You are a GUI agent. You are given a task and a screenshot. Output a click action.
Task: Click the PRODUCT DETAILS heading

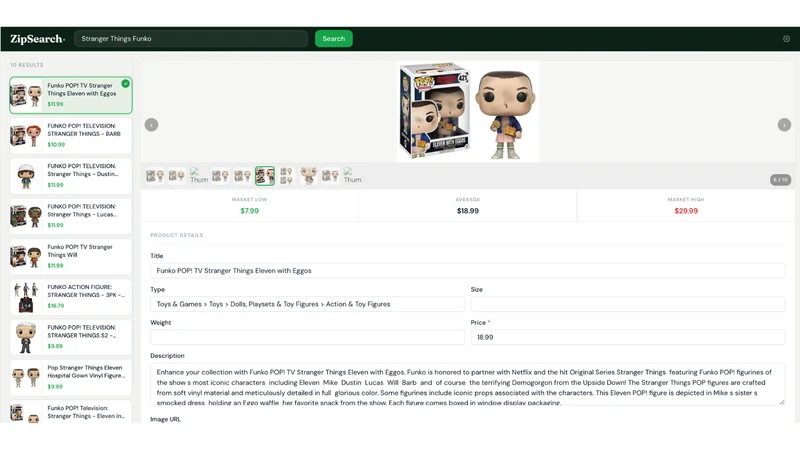[177, 235]
